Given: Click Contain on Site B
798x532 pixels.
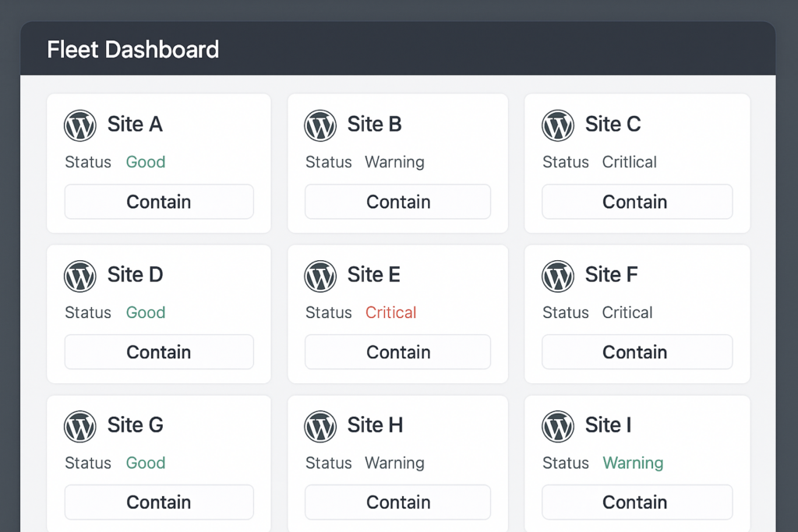Looking at the screenshot, I should 397,201.
